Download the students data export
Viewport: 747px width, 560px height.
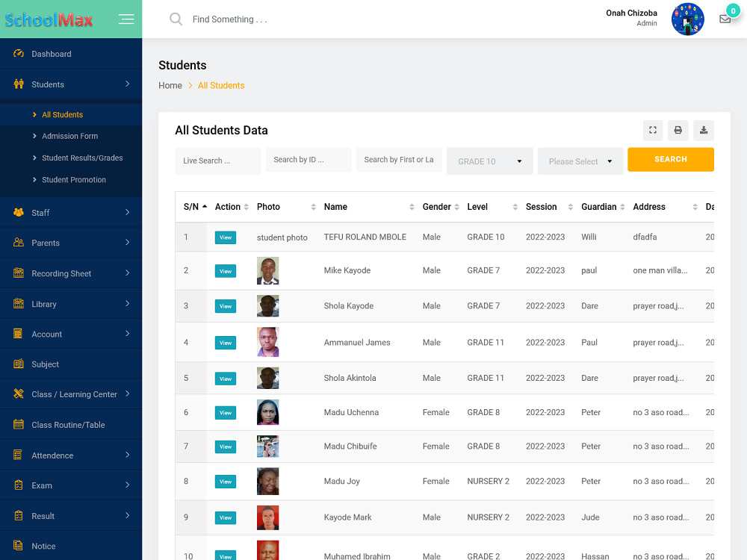pyautogui.click(x=703, y=130)
